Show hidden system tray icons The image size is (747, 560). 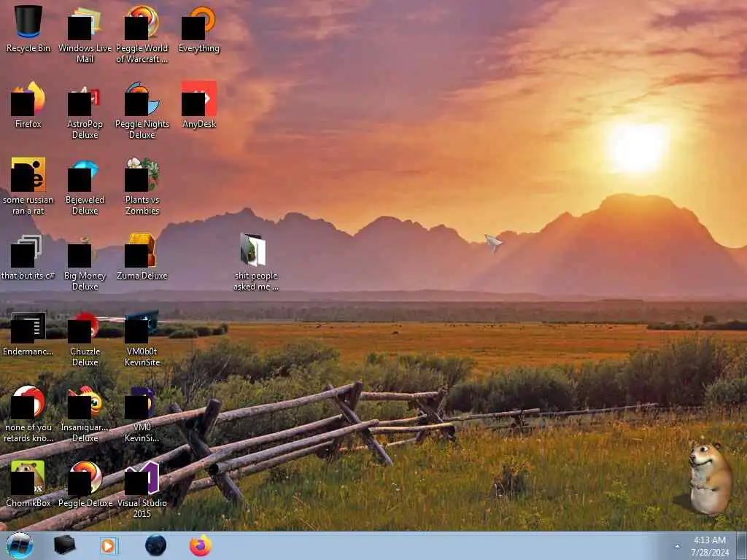[677, 546]
